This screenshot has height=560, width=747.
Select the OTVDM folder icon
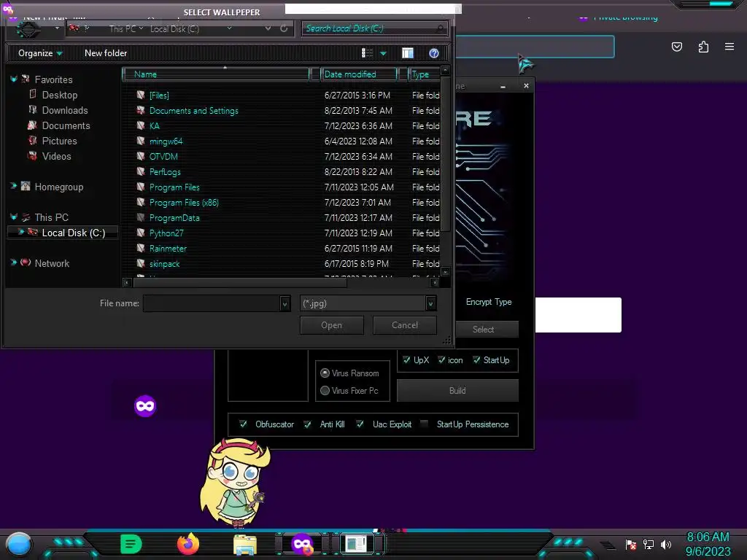141,156
